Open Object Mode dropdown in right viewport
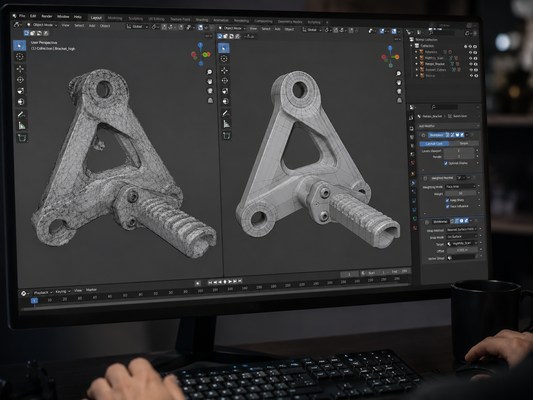The width and height of the screenshot is (533, 400). point(233,28)
